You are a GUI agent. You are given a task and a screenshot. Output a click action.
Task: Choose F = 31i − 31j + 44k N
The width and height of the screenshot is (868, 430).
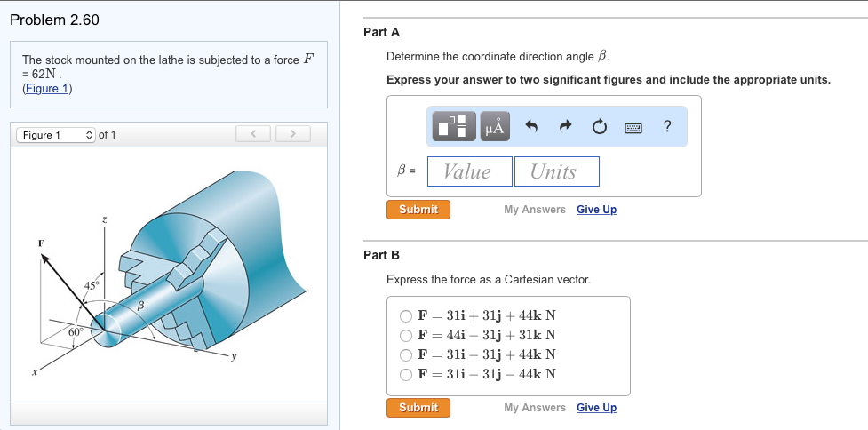[x=406, y=354]
